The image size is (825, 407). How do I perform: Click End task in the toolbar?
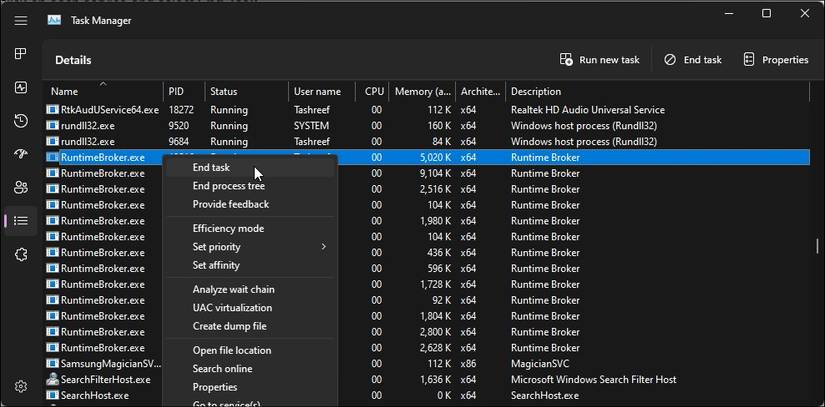click(692, 60)
